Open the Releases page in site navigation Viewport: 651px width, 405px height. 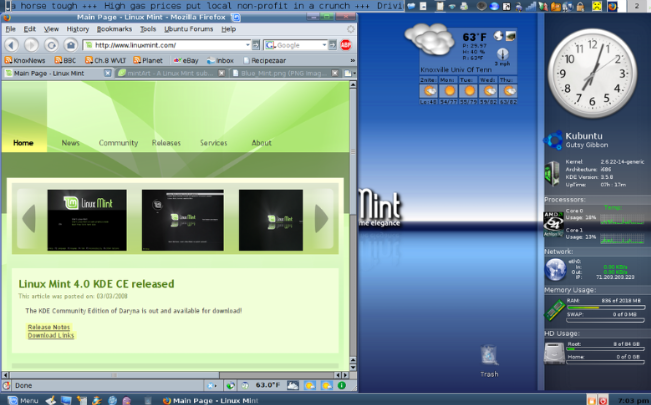(166, 143)
